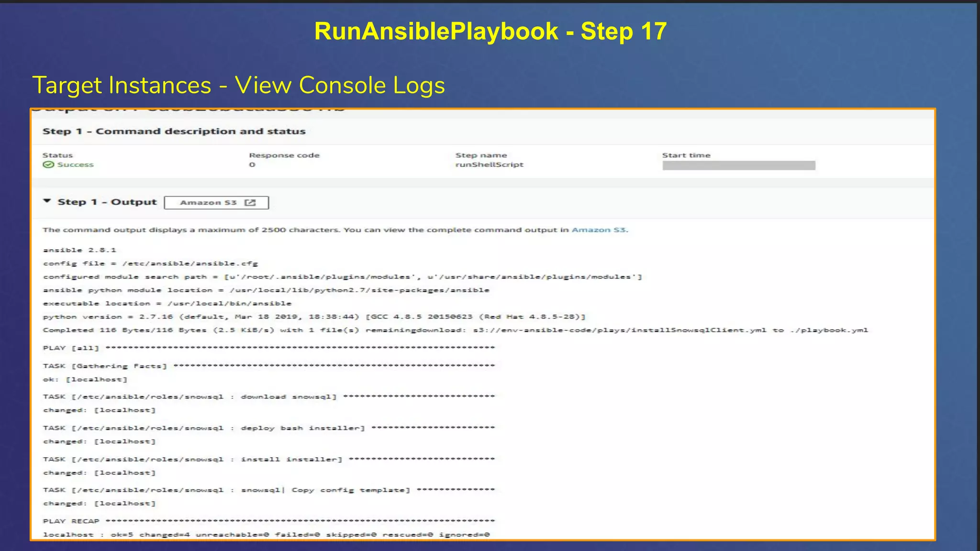Select the ansible python module location line

coord(266,290)
